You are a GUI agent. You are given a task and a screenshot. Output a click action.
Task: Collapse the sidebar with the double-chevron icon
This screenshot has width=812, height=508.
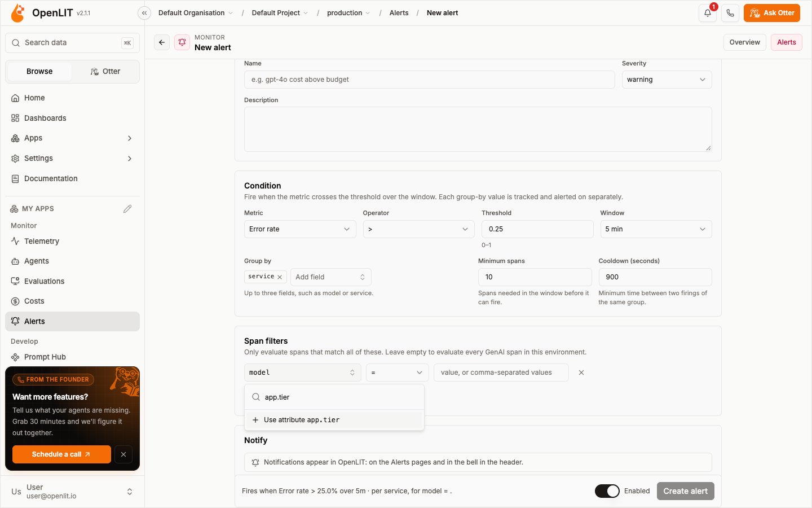tap(144, 13)
